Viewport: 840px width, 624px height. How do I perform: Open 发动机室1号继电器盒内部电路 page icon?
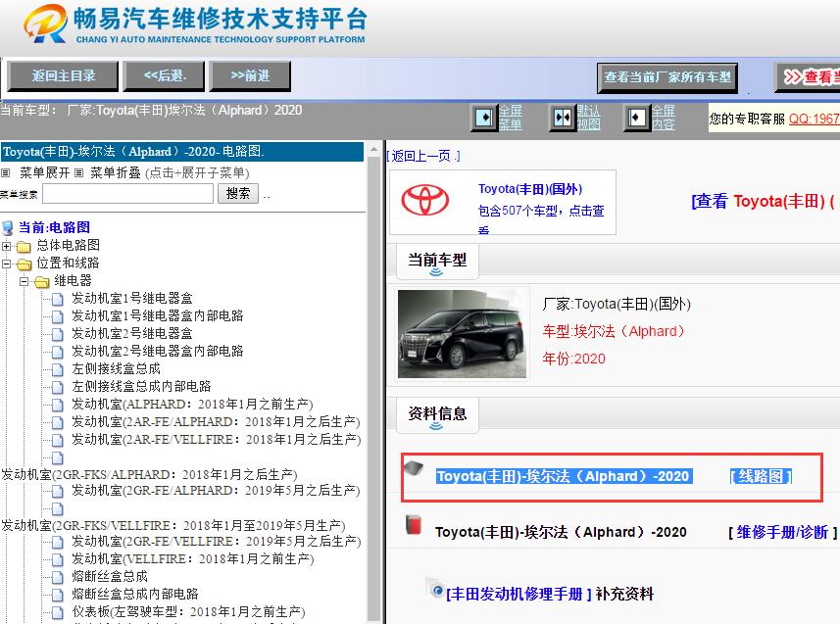coord(57,317)
